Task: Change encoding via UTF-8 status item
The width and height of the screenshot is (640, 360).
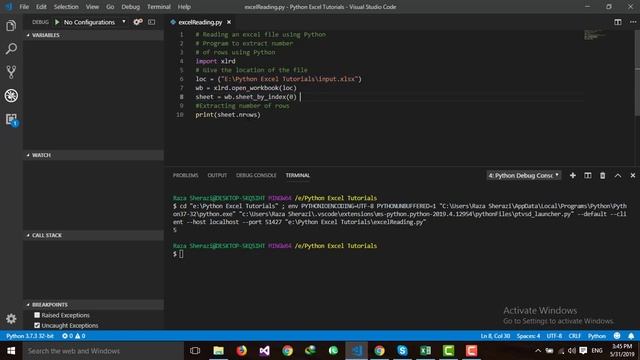Action: point(554,336)
